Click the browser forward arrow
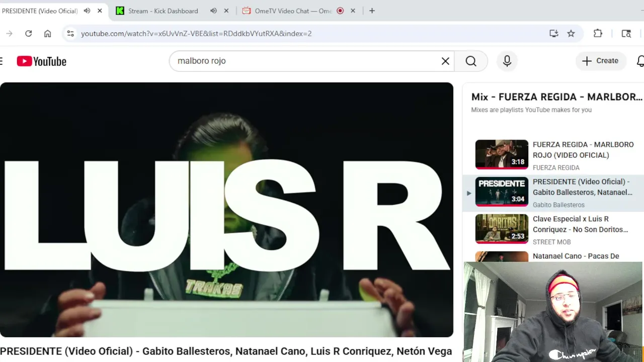The width and height of the screenshot is (644, 362). 9,34
